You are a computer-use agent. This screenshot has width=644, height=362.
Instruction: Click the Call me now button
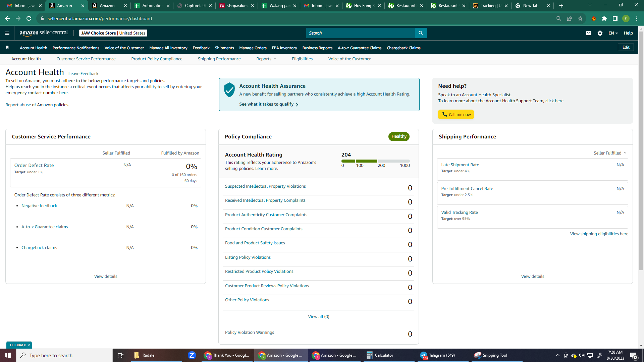(x=456, y=115)
